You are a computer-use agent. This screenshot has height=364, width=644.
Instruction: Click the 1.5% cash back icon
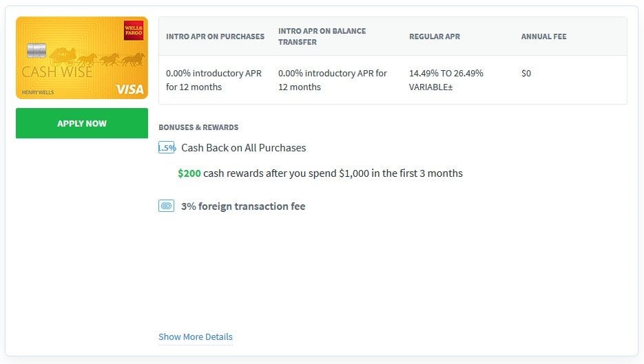coord(167,148)
